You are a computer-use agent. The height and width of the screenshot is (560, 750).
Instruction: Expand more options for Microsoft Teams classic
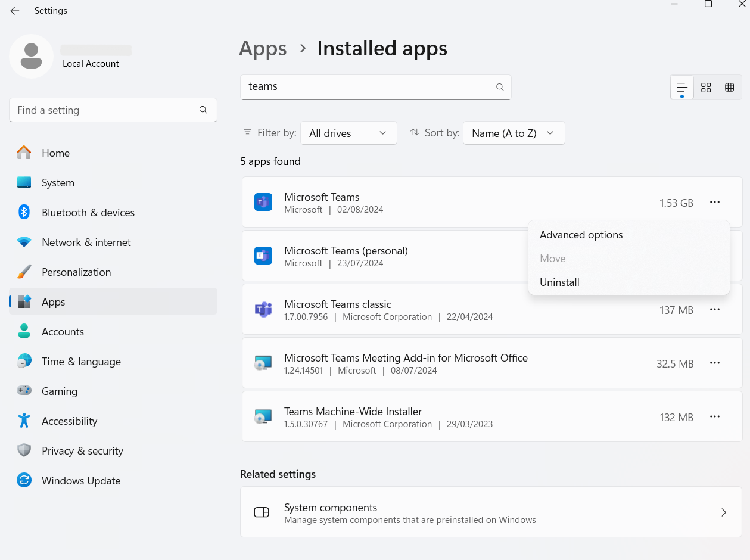point(714,309)
